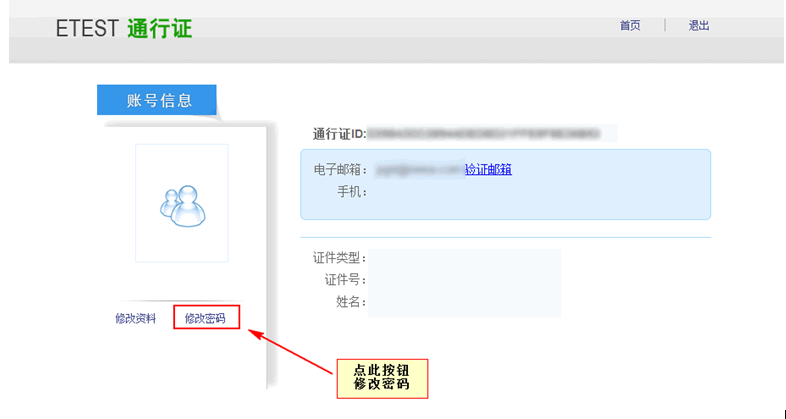This screenshot has height=419, width=786.
Task: Click the yellow 点此按钮修改密码 callout box
Action: [381, 377]
